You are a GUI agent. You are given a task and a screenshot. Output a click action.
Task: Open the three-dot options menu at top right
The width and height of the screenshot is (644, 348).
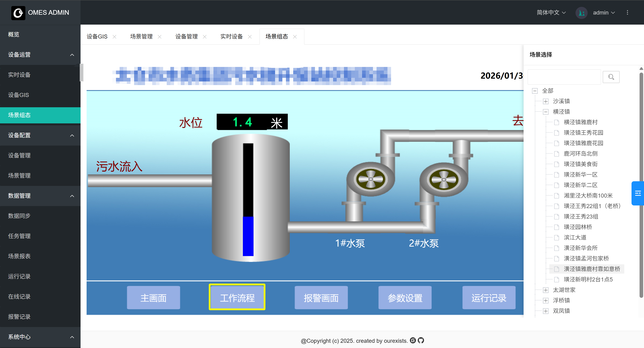(627, 13)
